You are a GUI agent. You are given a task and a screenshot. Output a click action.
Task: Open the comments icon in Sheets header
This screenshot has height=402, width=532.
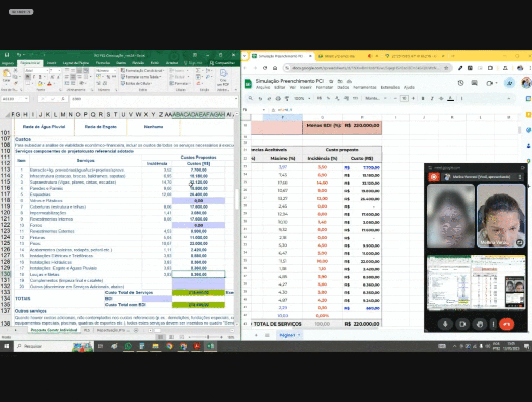(474, 83)
